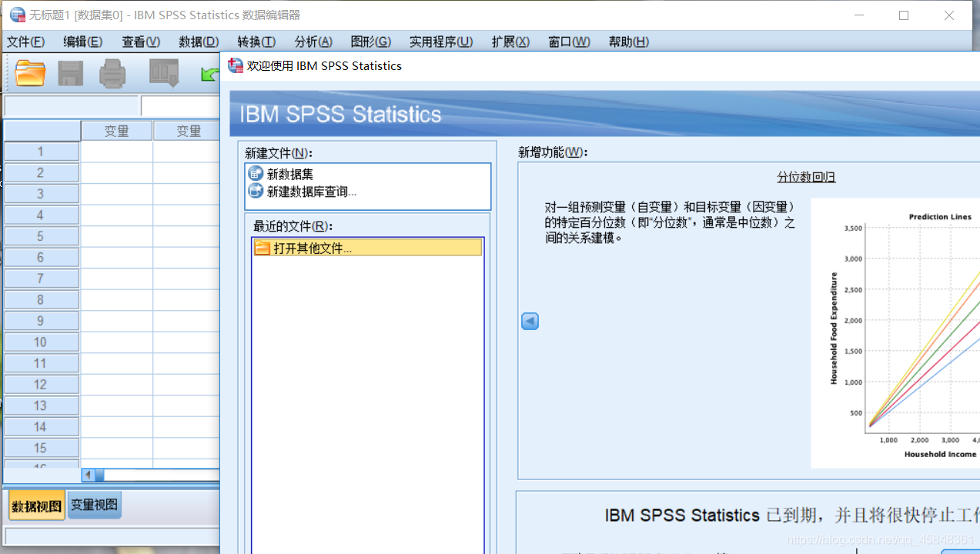Open the 数据(D) menu

tap(199, 42)
